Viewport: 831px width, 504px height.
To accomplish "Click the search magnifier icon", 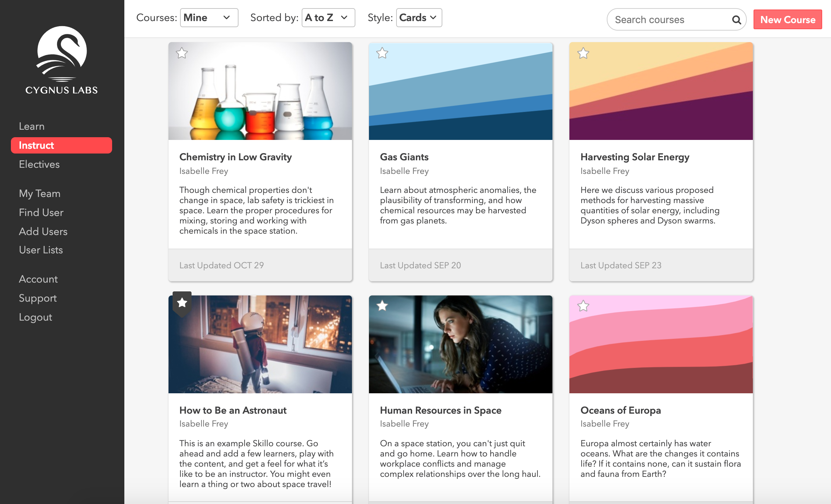I will coord(736,20).
